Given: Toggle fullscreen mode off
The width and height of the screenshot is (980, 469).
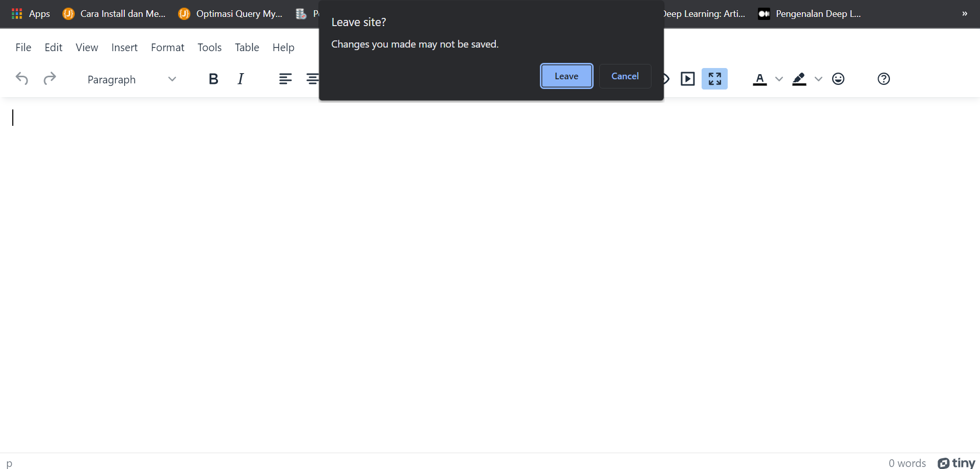Looking at the screenshot, I should (714, 79).
